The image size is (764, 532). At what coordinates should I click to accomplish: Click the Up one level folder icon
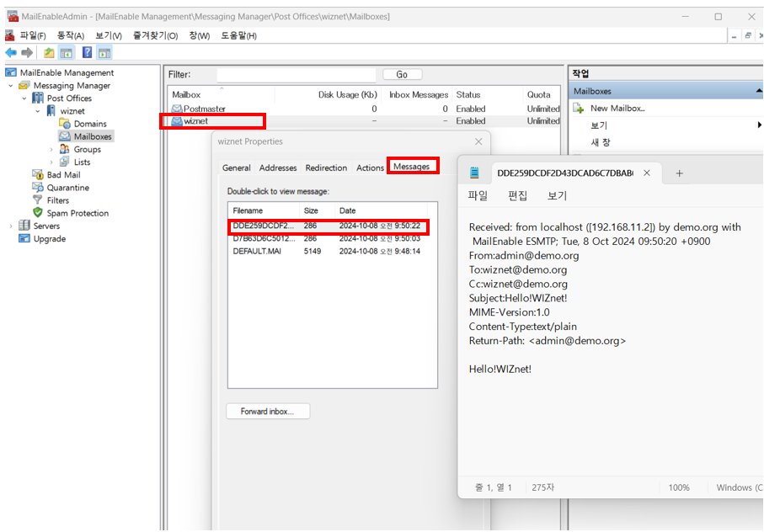[49, 52]
